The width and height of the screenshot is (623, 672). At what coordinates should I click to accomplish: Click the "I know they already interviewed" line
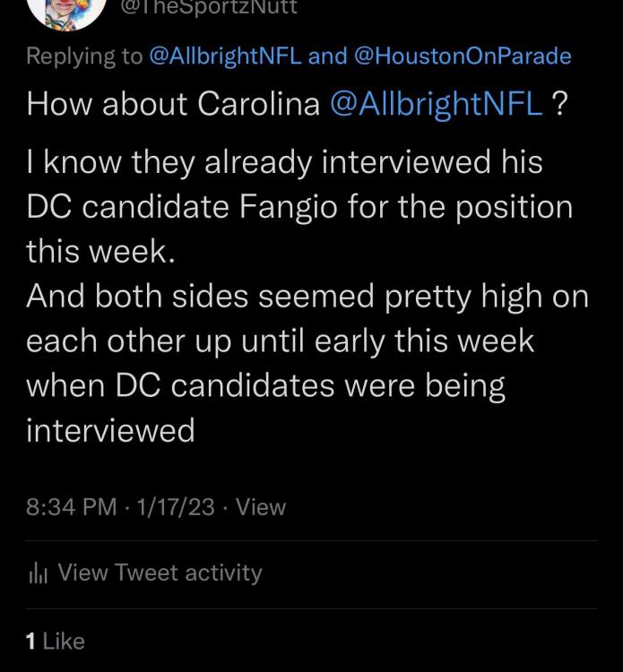tap(284, 163)
